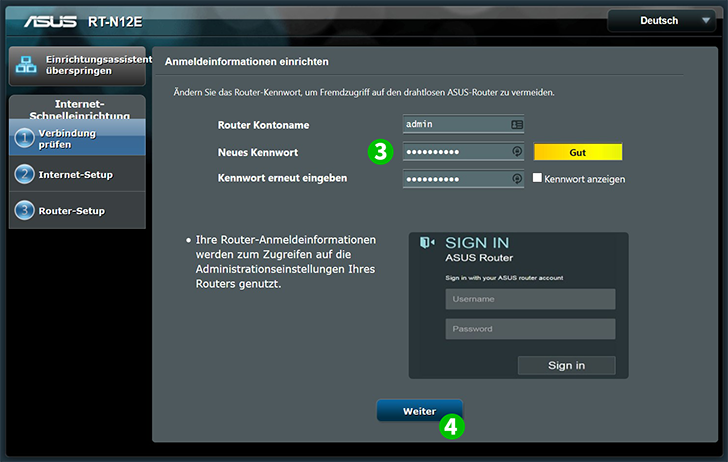Click the Sign in button in preview

point(566,365)
